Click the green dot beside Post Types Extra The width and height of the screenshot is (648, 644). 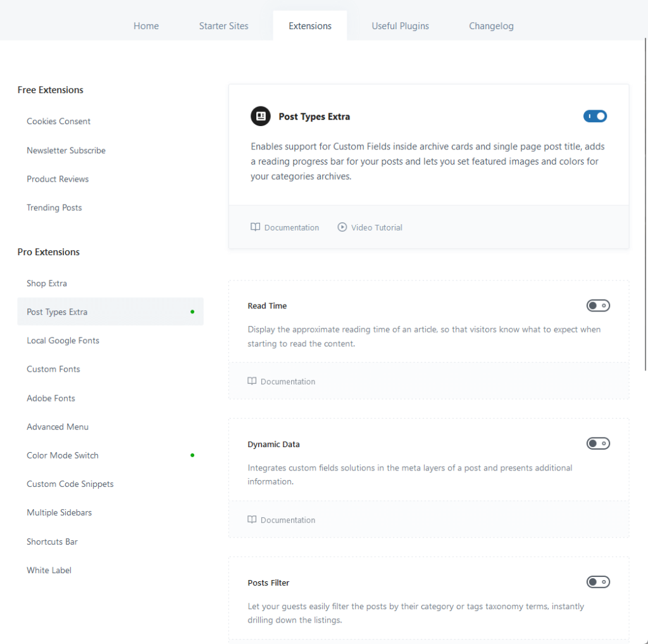point(192,312)
